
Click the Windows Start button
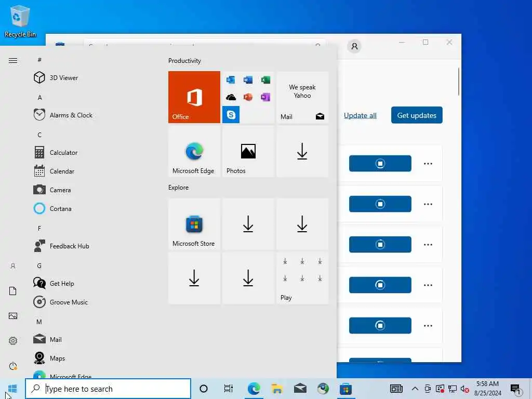point(12,389)
